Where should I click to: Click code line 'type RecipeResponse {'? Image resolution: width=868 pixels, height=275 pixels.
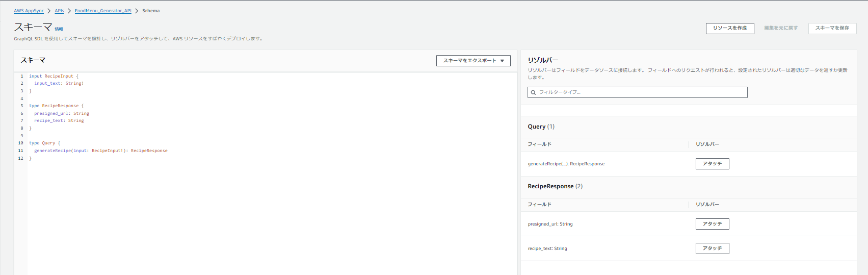coord(56,106)
